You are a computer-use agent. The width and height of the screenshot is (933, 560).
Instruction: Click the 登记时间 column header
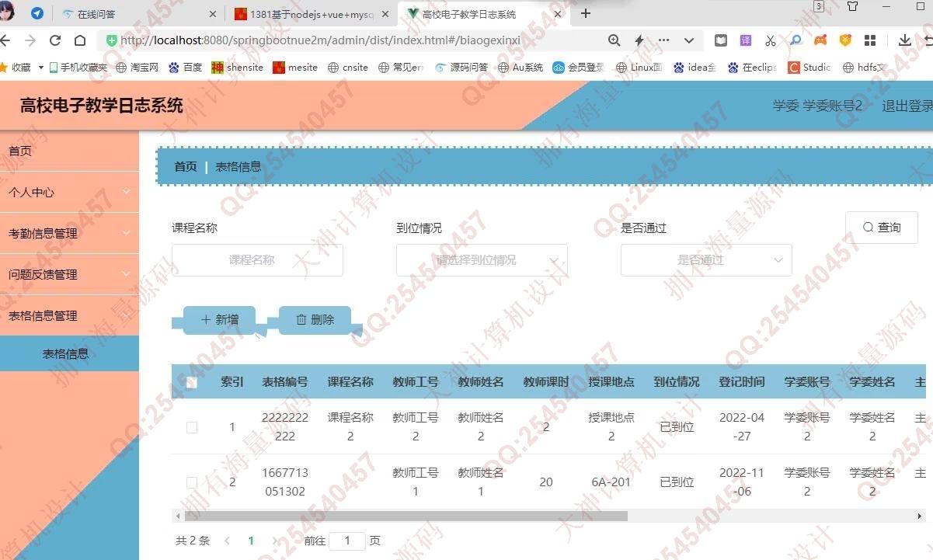741,382
